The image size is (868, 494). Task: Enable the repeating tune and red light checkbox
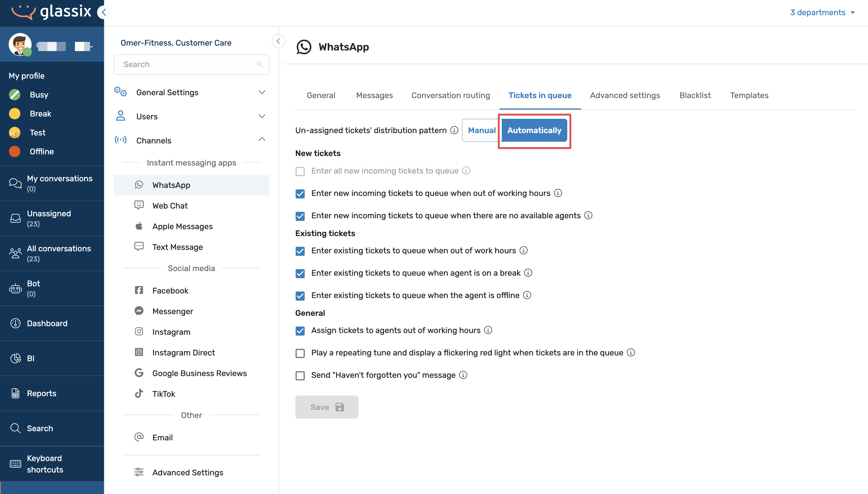300,353
